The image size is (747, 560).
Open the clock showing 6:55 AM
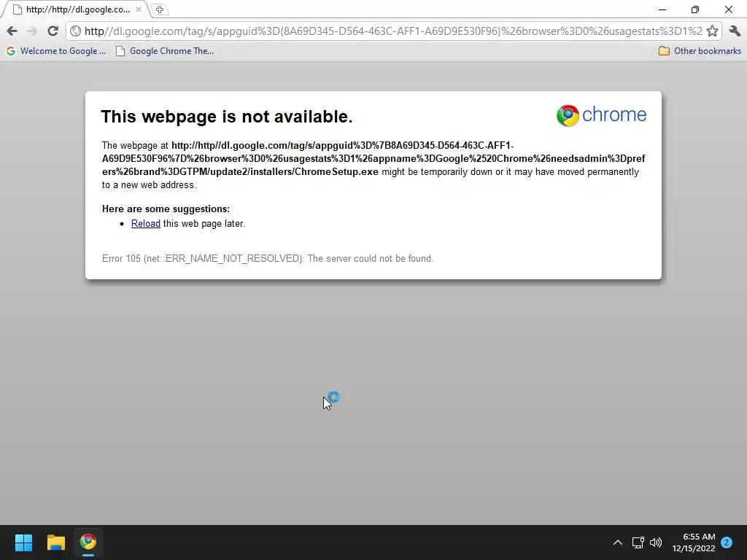(694, 542)
